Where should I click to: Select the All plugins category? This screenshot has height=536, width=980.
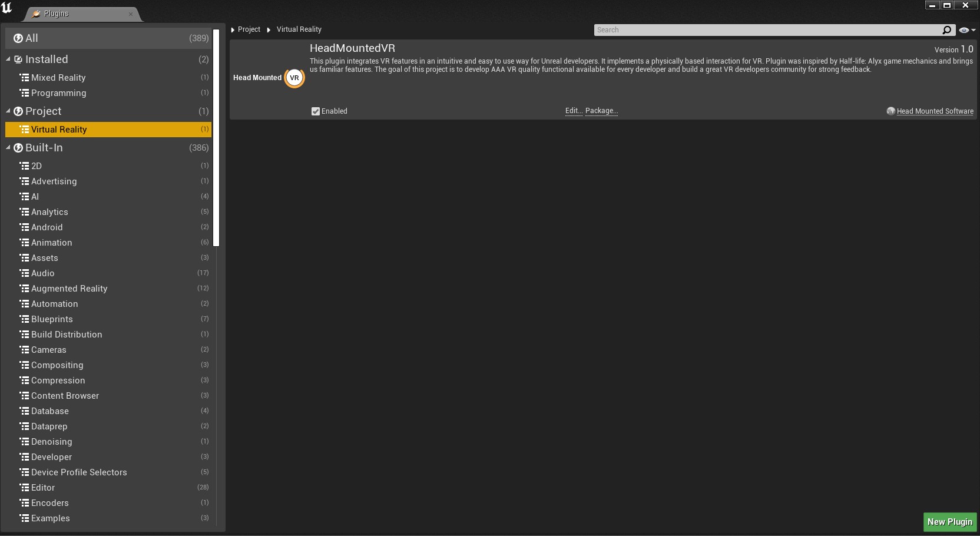click(x=108, y=38)
